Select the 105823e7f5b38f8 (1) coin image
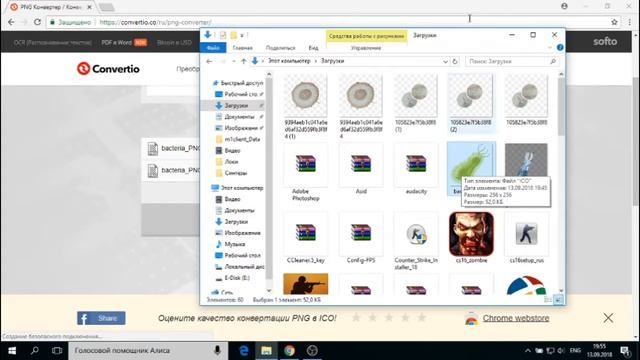 pyautogui.click(x=416, y=103)
